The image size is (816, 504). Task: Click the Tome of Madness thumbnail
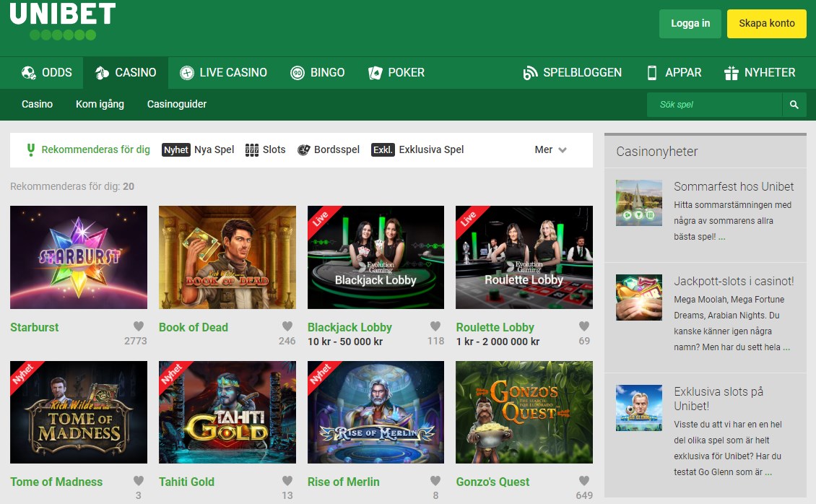pyautogui.click(x=79, y=412)
